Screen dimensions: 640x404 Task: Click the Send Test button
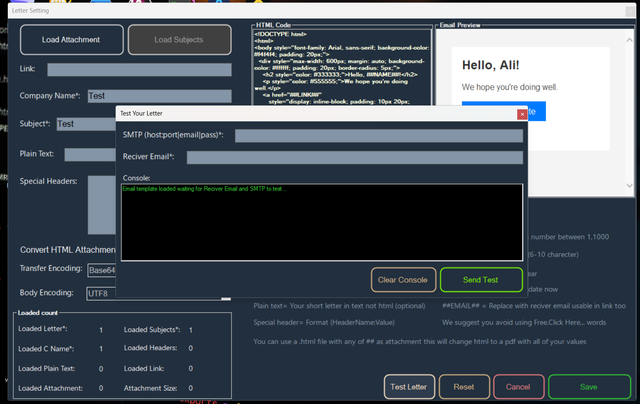pyautogui.click(x=481, y=279)
